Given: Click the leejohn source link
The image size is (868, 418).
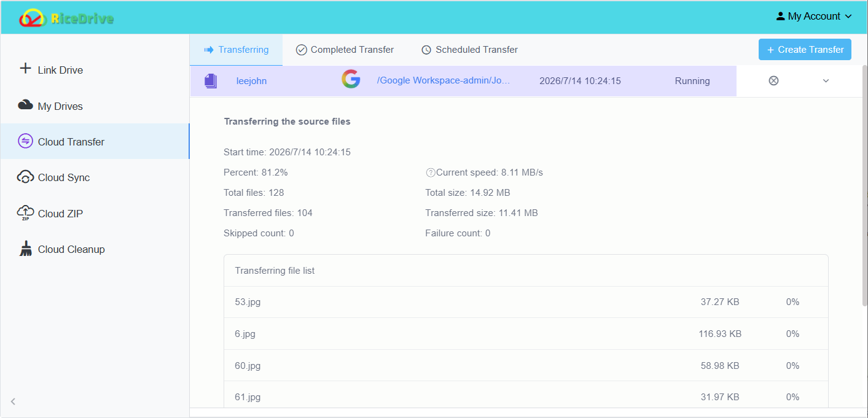Looking at the screenshot, I should coord(251,81).
